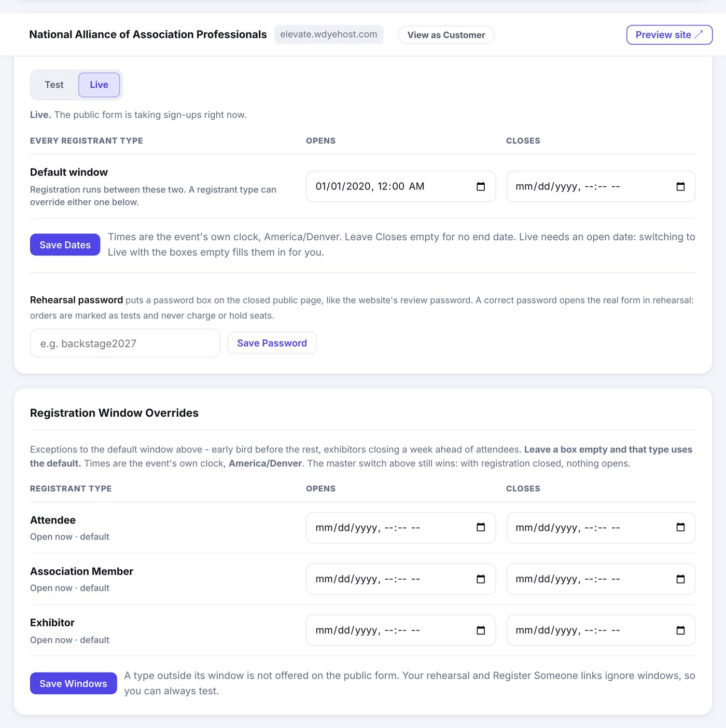Set the Association Member Closes override field
Viewport: 726px width, 728px height.
601,579
